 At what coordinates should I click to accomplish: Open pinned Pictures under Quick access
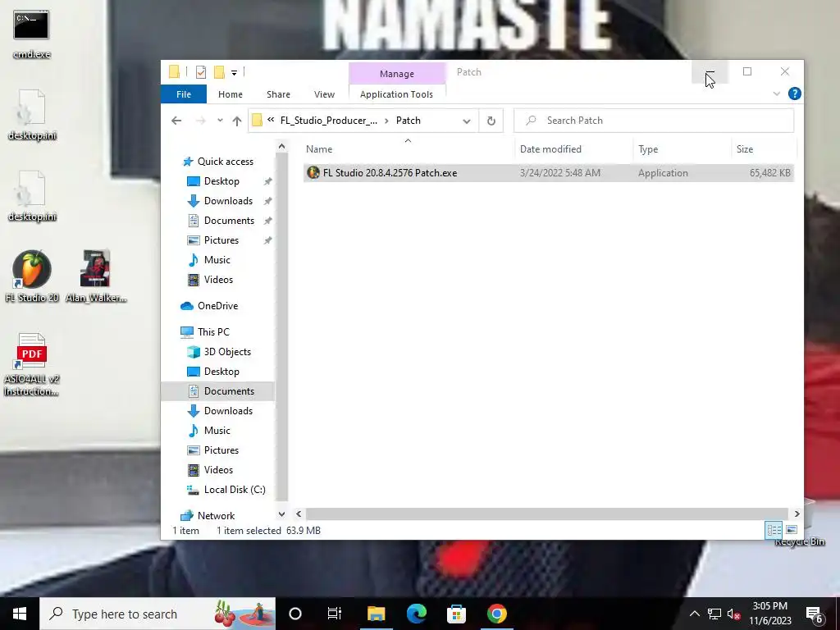coord(220,240)
